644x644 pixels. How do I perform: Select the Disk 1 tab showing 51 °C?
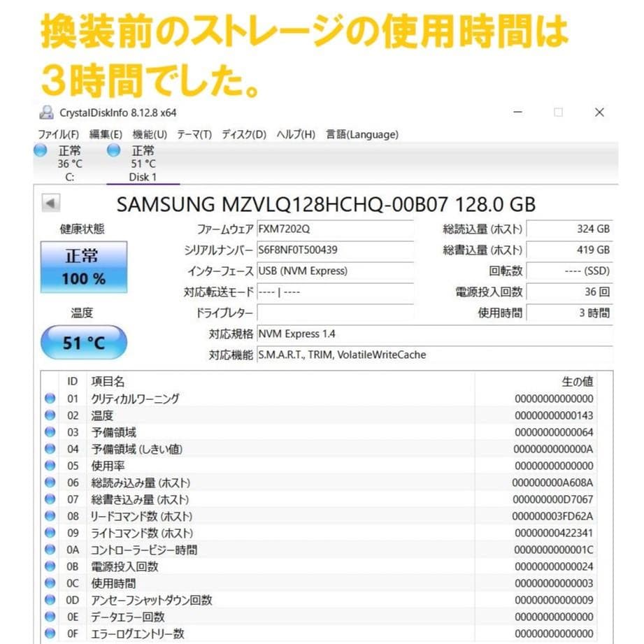[143, 164]
